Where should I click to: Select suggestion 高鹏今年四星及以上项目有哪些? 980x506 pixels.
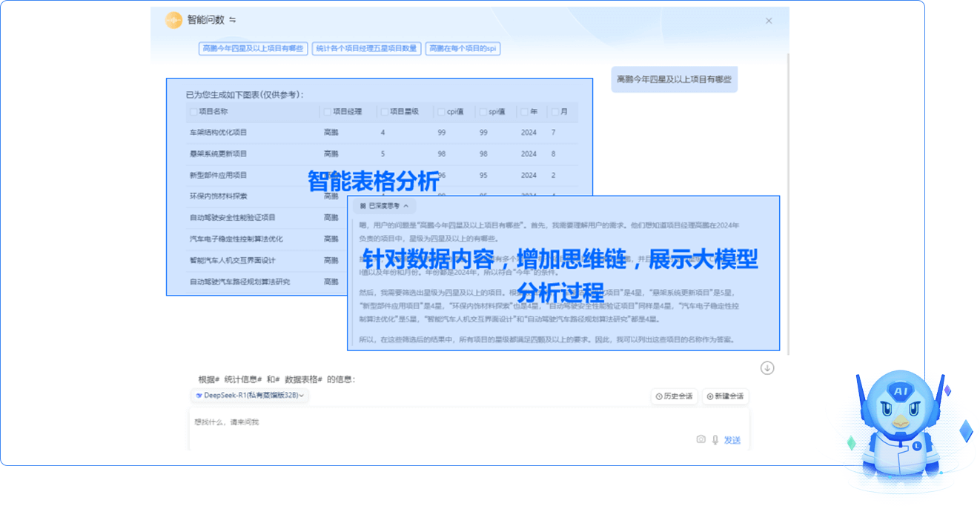tap(253, 48)
